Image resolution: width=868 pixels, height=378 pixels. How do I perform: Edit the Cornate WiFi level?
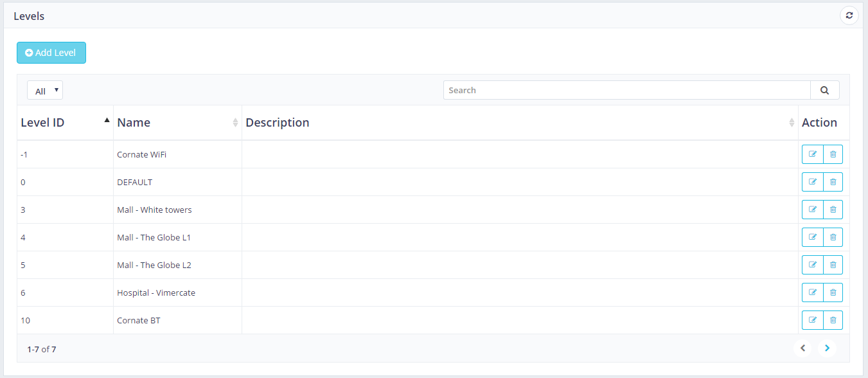click(x=813, y=154)
